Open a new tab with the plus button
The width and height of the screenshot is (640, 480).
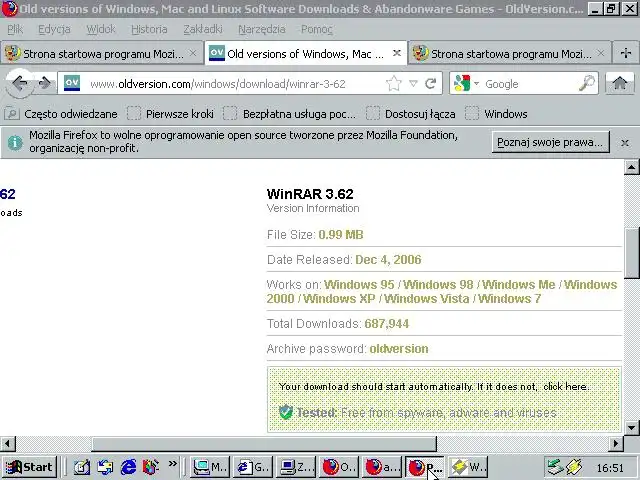pos(625,53)
